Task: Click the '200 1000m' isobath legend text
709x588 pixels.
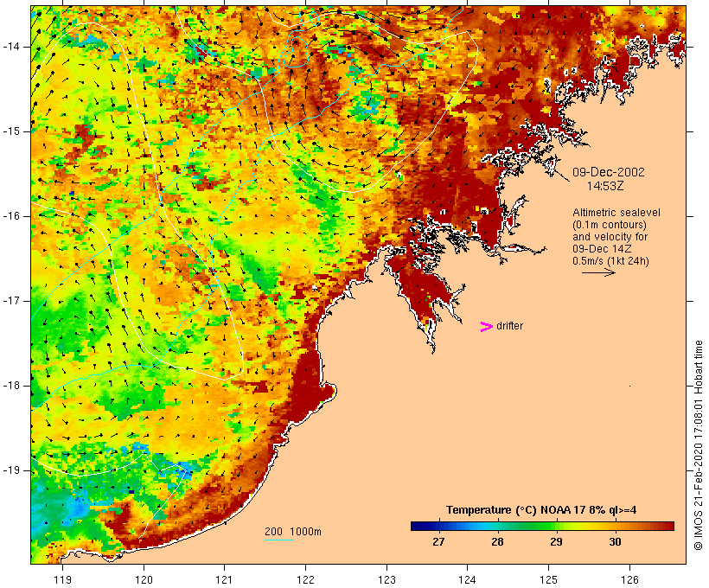Action: coord(293,532)
